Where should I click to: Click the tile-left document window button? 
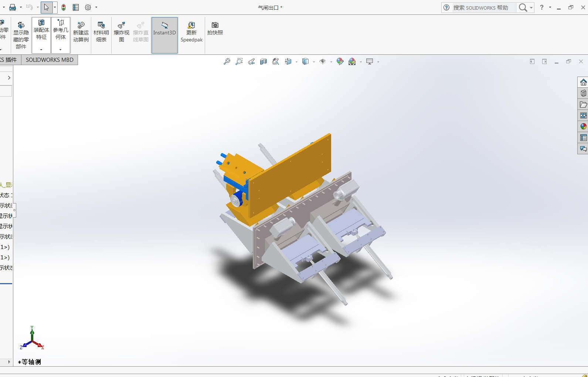click(x=532, y=61)
